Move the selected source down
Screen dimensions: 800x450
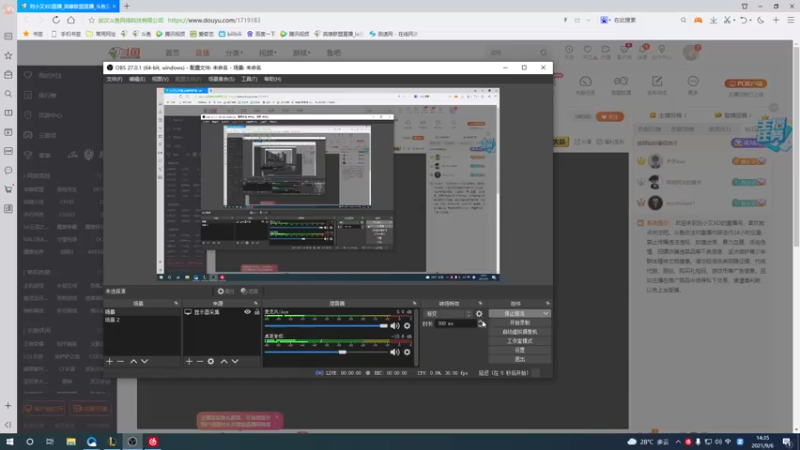(x=235, y=361)
